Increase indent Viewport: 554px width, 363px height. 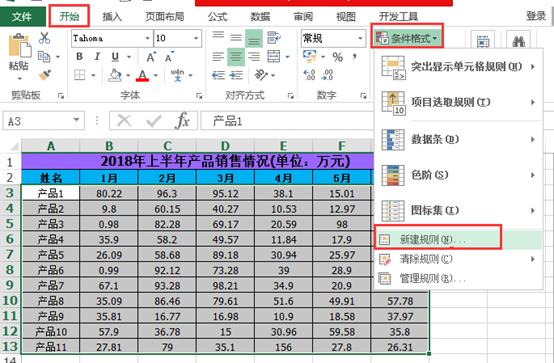click(x=236, y=75)
